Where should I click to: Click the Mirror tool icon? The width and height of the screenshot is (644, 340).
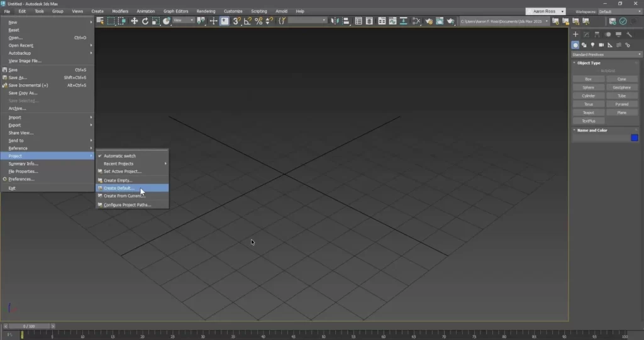(x=335, y=21)
